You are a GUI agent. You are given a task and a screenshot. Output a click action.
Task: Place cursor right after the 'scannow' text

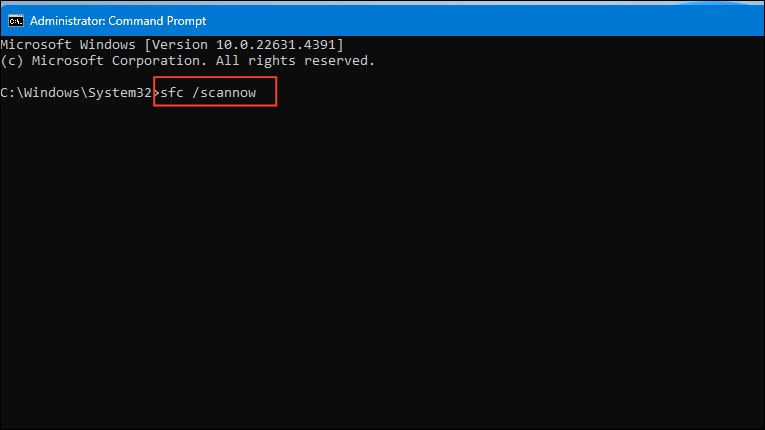coord(257,92)
